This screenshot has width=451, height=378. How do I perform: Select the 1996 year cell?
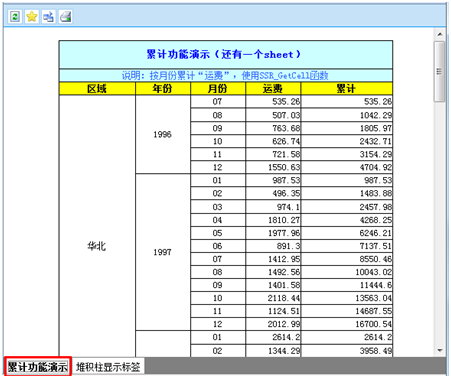coord(163,134)
